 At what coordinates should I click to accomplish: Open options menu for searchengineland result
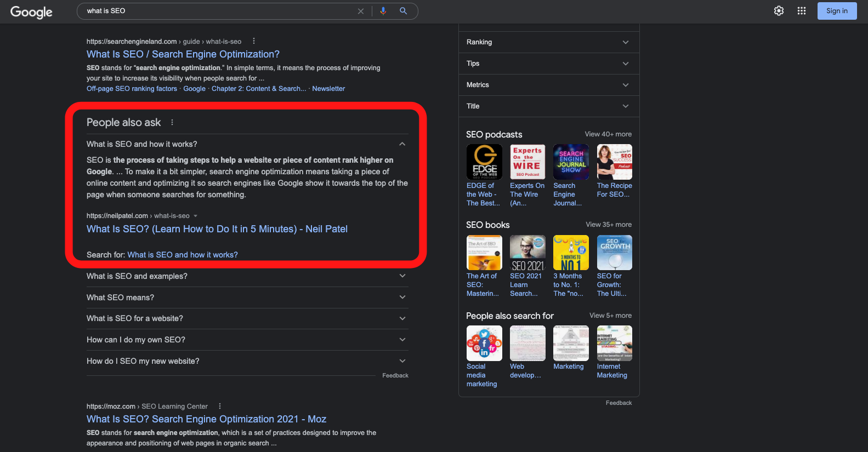254,41
